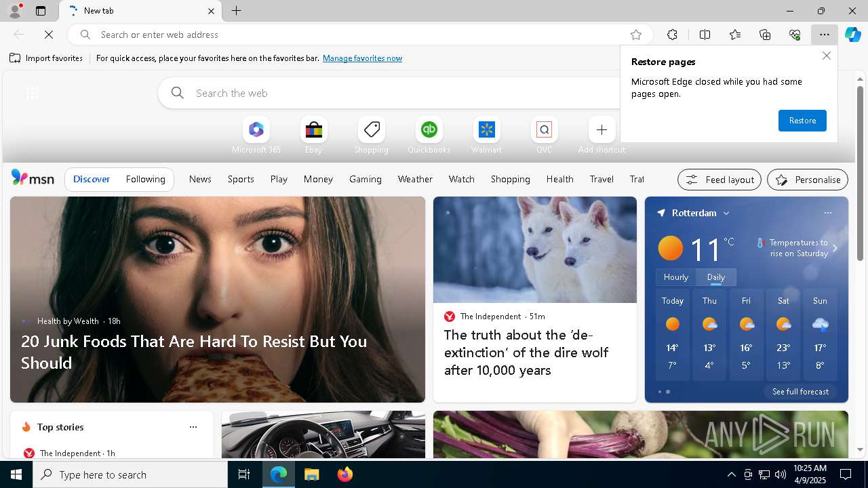Open Top stories more options ellipsis
Screen dimensions: 868x488
(x=193, y=427)
